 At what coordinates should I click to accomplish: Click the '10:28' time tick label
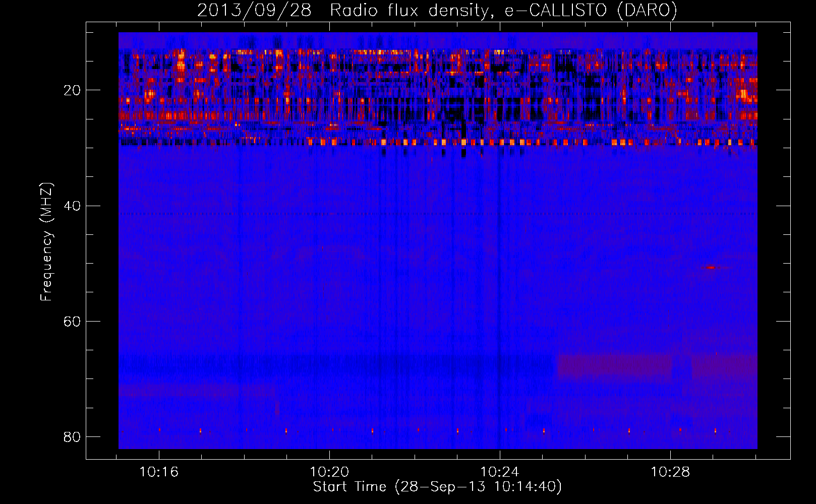[670, 472]
